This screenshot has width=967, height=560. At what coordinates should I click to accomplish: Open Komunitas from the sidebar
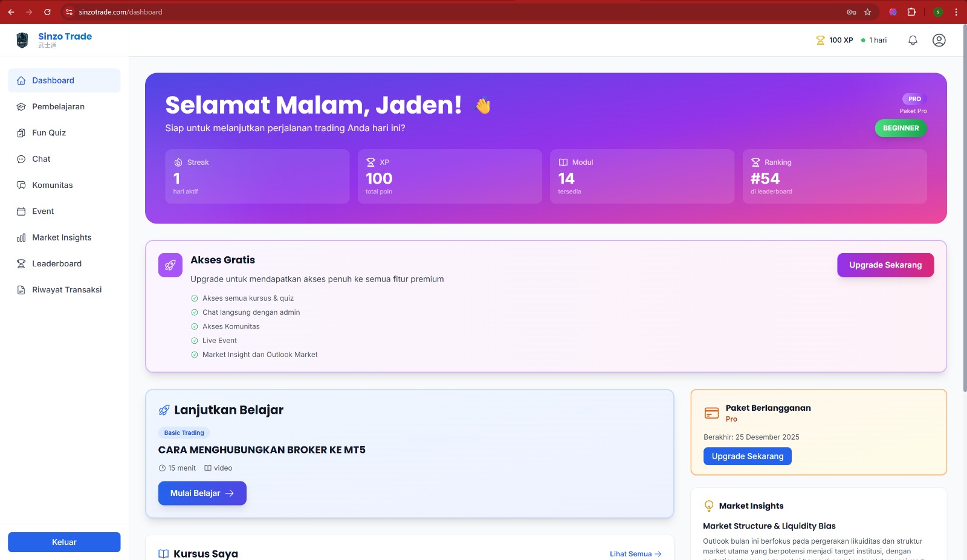pyautogui.click(x=52, y=185)
